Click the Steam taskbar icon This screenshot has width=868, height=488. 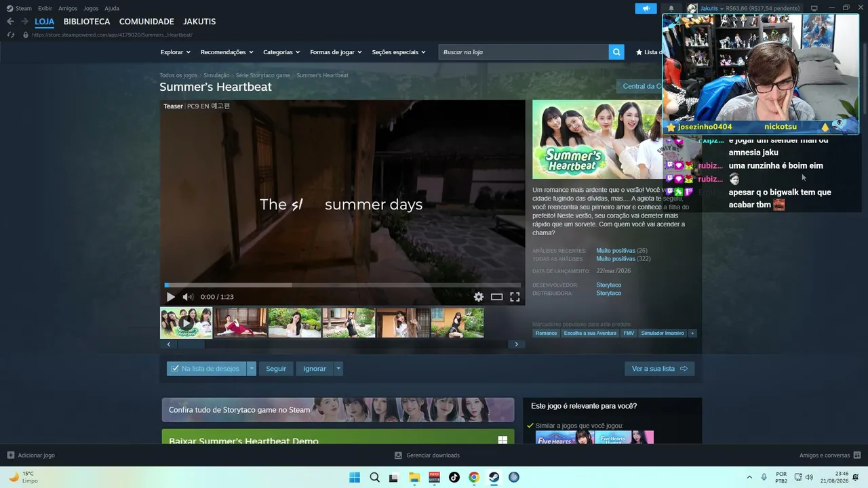[x=494, y=477]
